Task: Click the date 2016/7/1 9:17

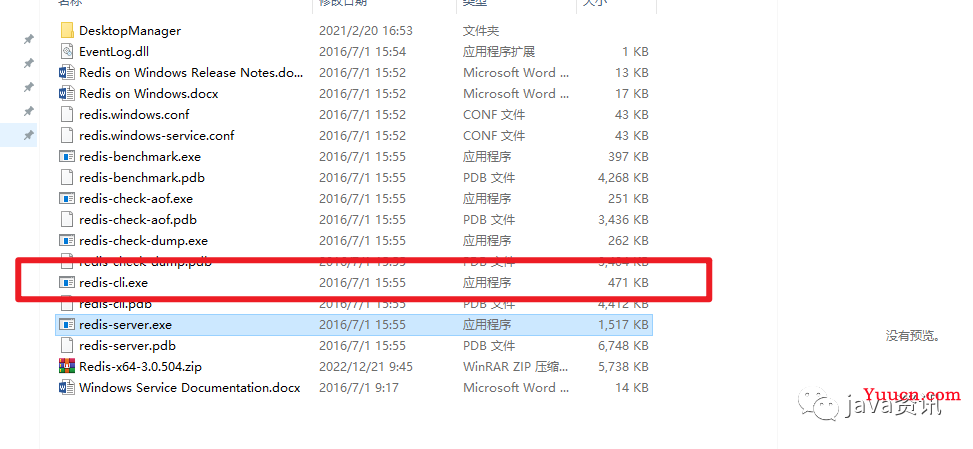Action: point(359,388)
